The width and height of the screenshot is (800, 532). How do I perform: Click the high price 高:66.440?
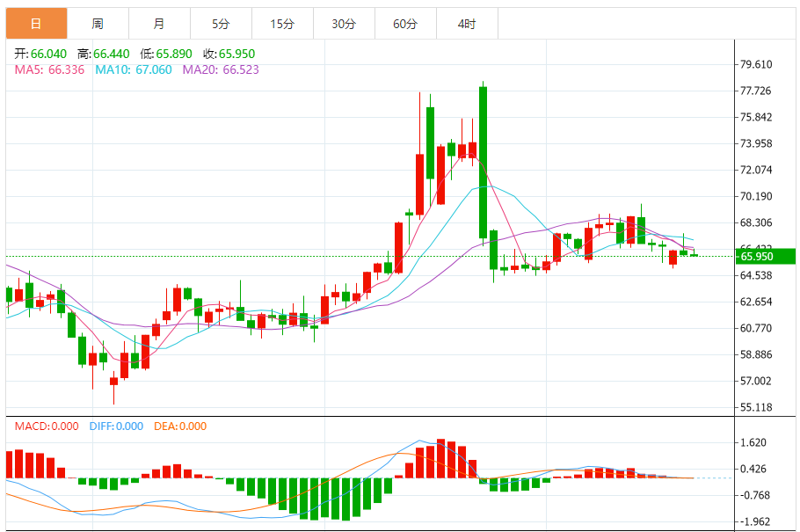point(104,54)
